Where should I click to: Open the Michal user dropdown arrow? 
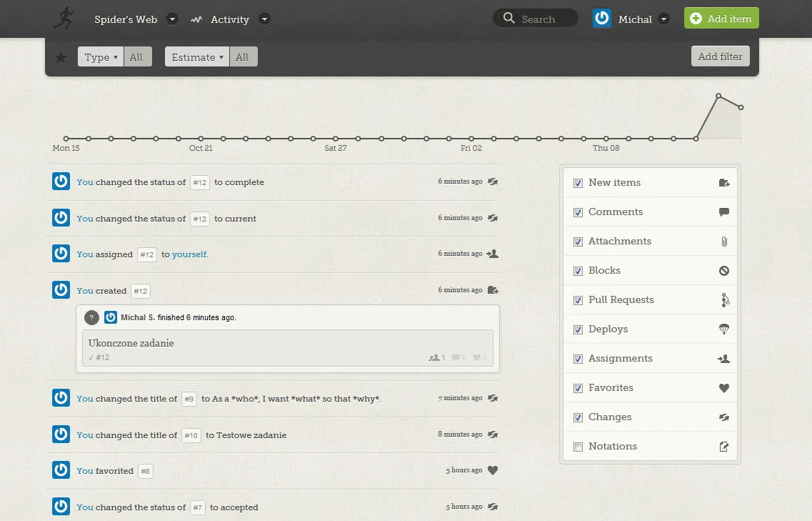[x=663, y=19]
